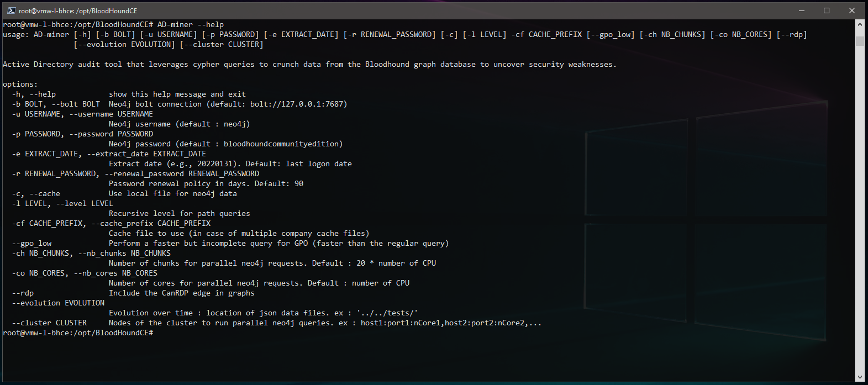
Task: Click 'Number of cores for parallel neo4j requests'
Action: point(204,283)
